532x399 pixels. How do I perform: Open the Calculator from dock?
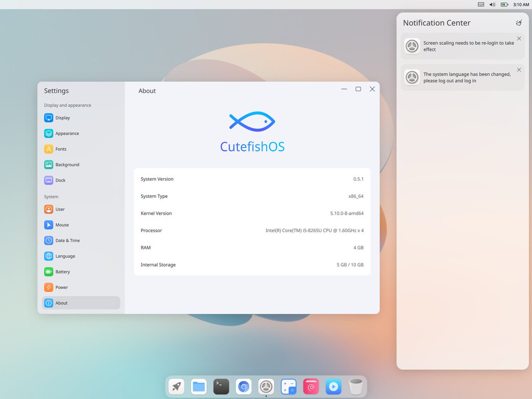coord(289,387)
